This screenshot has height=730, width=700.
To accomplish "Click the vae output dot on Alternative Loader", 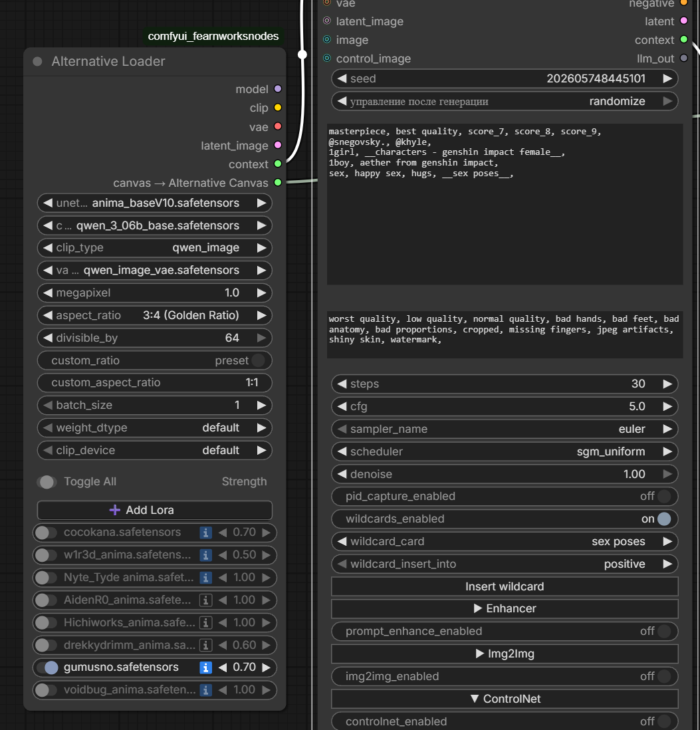I will point(278,126).
